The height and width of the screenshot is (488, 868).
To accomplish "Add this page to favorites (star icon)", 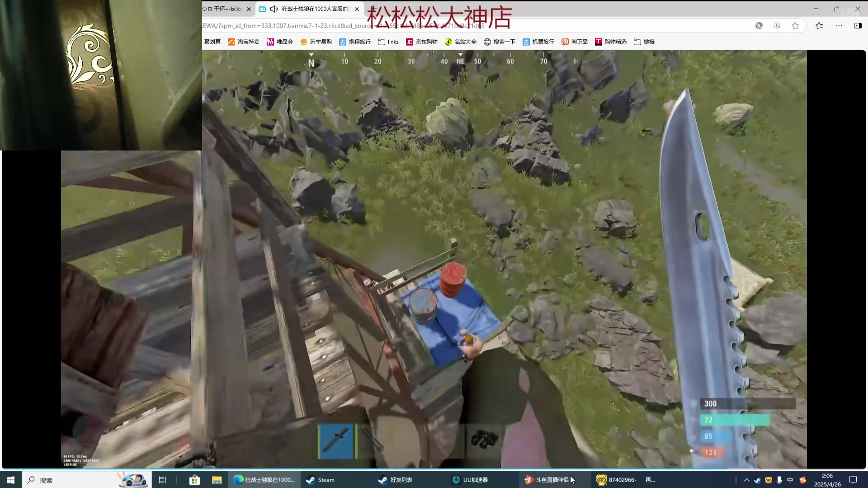I will (795, 26).
